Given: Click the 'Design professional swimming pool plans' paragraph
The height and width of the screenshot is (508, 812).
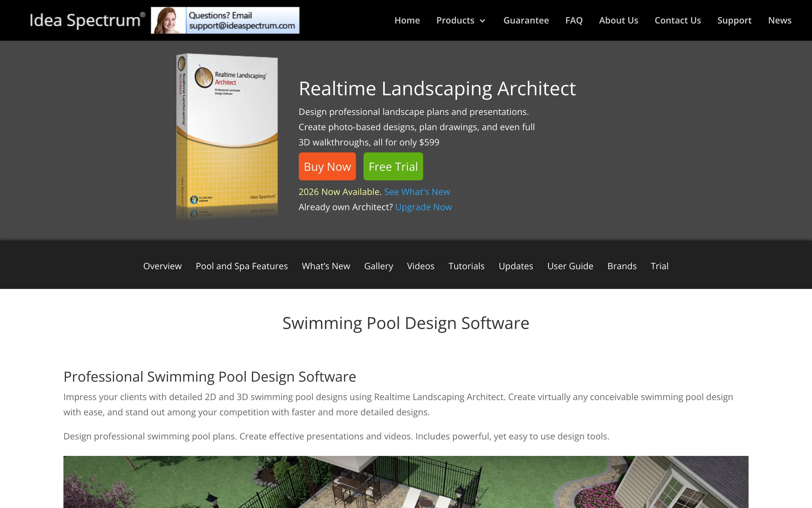Looking at the screenshot, I should tap(336, 436).
